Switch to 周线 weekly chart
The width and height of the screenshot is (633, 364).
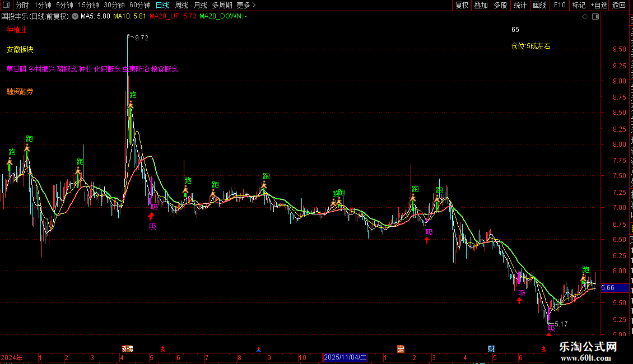(181, 5)
